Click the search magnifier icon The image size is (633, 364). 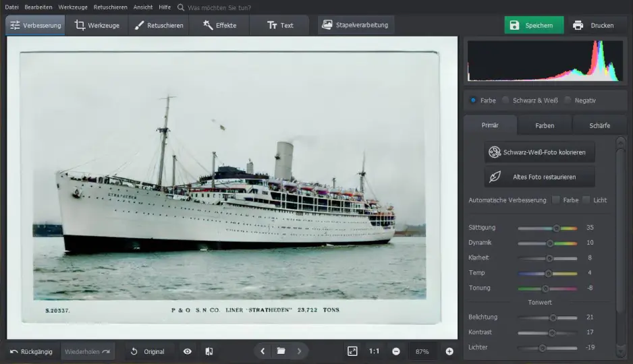tap(180, 7)
